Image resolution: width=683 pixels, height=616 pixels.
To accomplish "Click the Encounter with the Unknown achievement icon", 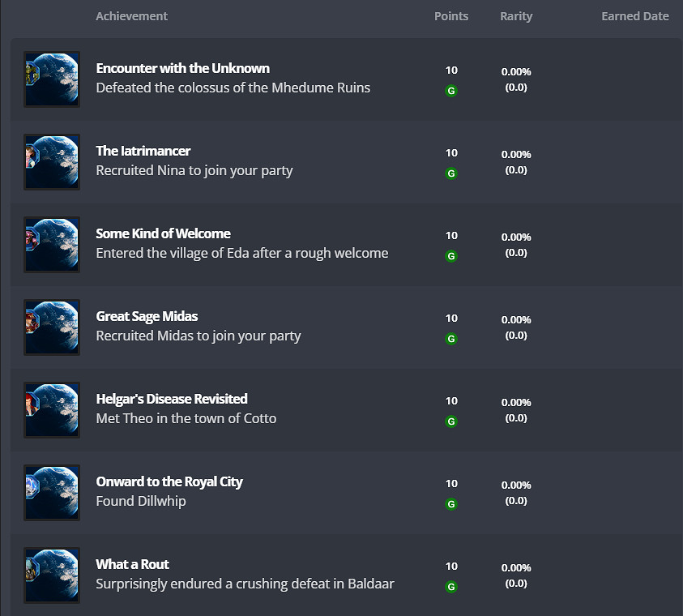I will 52,79.
